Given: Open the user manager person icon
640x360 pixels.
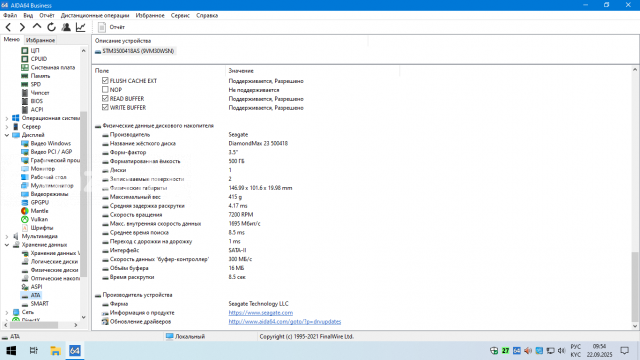Looking at the screenshot, I should tap(66, 27).
